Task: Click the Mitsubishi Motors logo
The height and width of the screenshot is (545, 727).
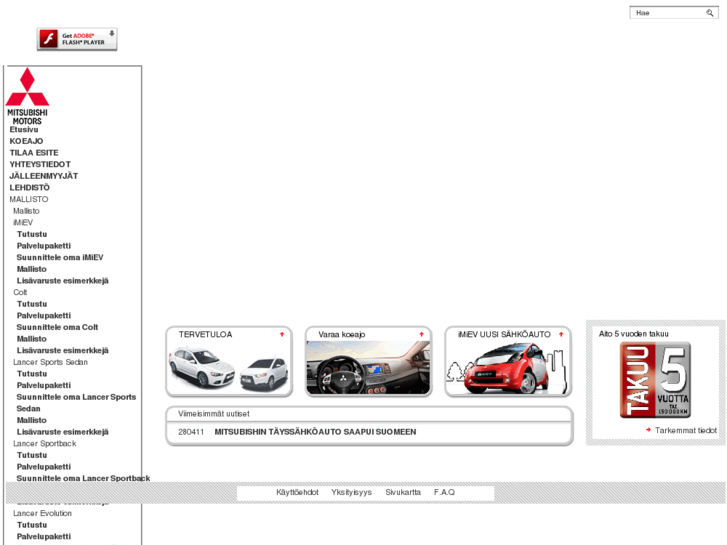Action: pos(27,96)
